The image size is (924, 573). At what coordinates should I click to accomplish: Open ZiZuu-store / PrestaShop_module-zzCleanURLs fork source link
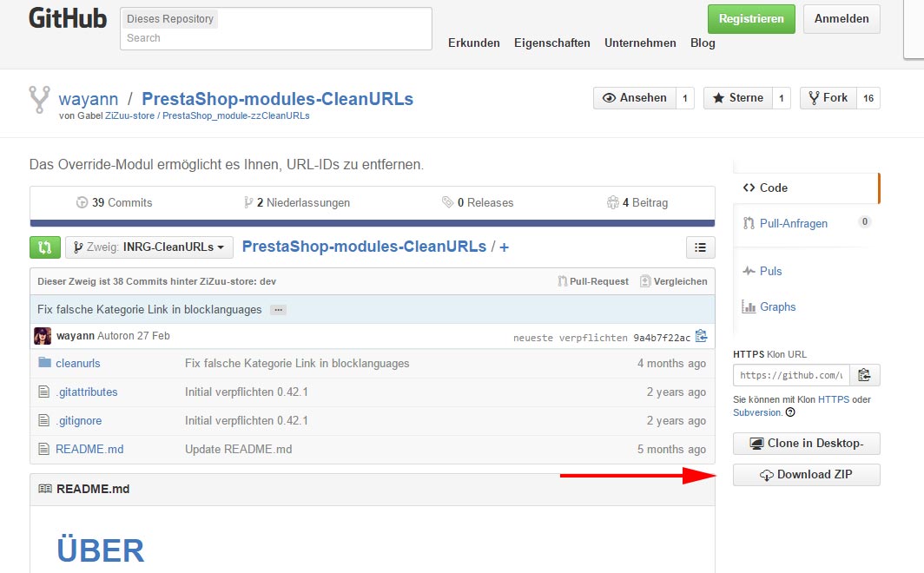tap(207, 116)
